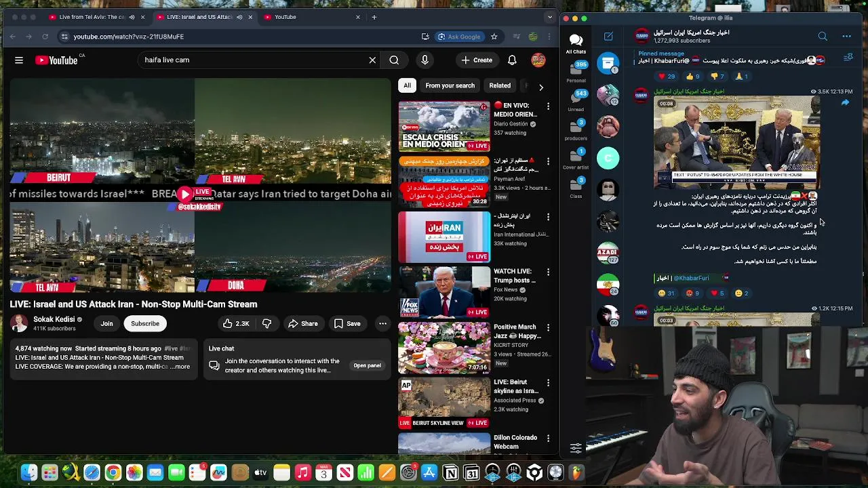This screenshot has height=488, width=868.
Task: Open options for Iran International video
Action: point(548,217)
